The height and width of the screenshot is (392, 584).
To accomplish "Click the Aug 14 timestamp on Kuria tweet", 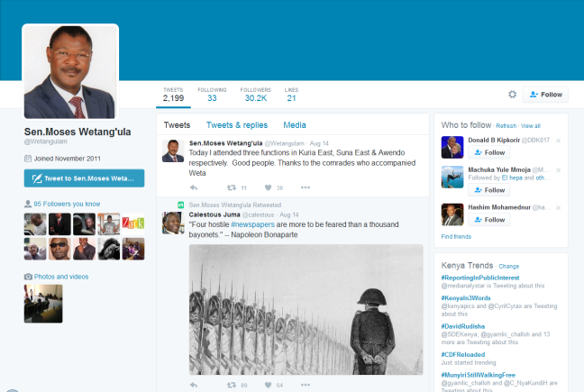I will (319, 143).
